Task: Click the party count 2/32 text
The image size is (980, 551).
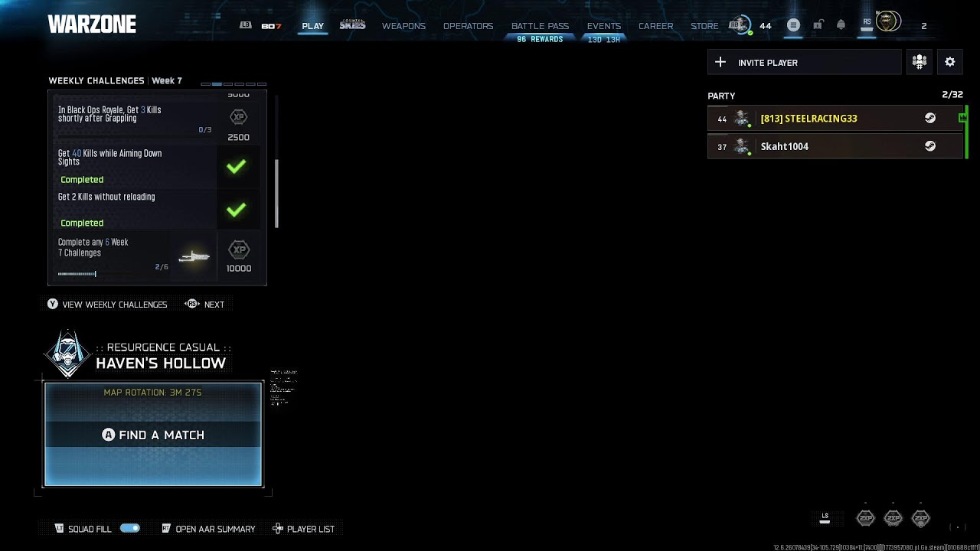Action: click(x=952, y=95)
